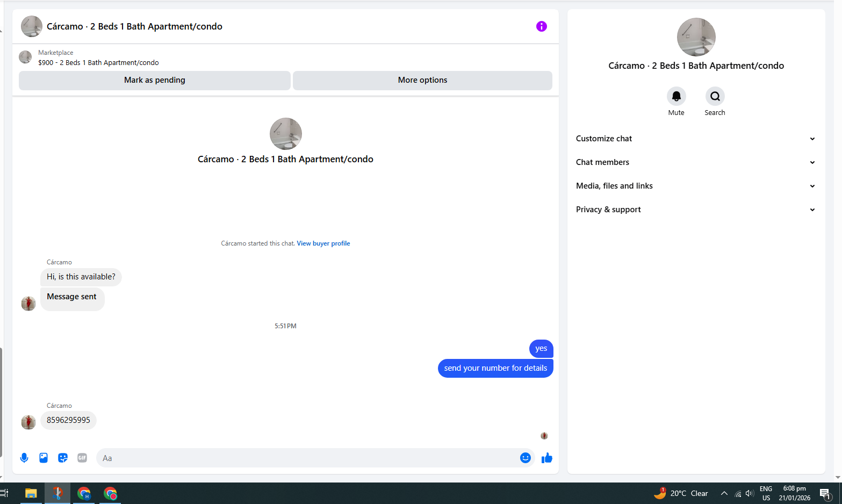Click Cárcamo's avatar beside "Message sent"
The image size is (842, 504).
tap(28, 304)
